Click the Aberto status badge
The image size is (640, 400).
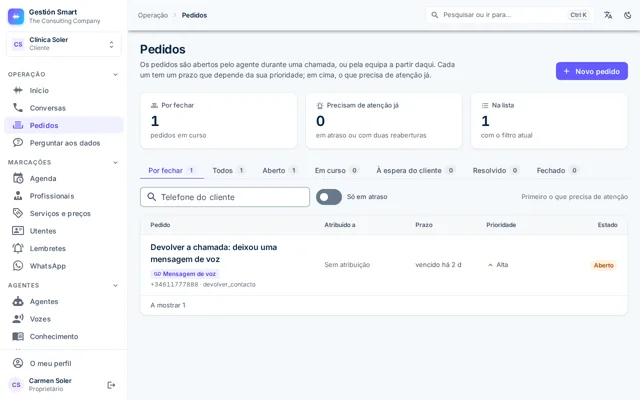603,265
